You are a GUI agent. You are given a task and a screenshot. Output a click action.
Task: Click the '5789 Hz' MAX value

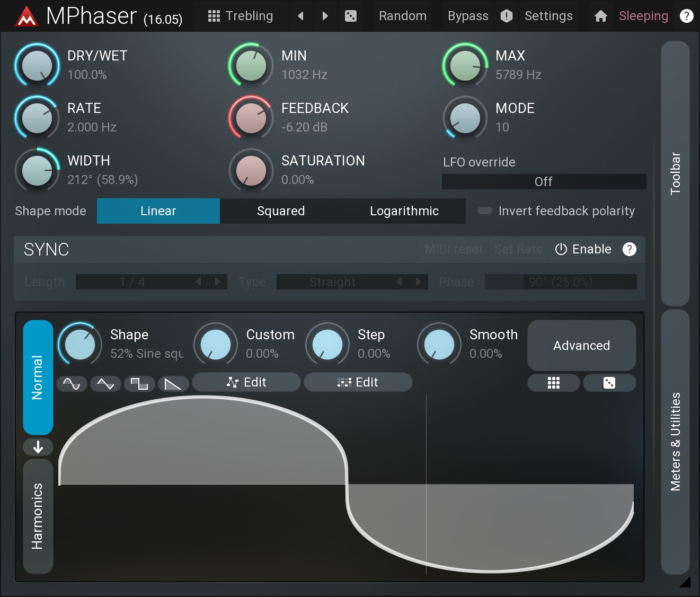coord(518,75)
